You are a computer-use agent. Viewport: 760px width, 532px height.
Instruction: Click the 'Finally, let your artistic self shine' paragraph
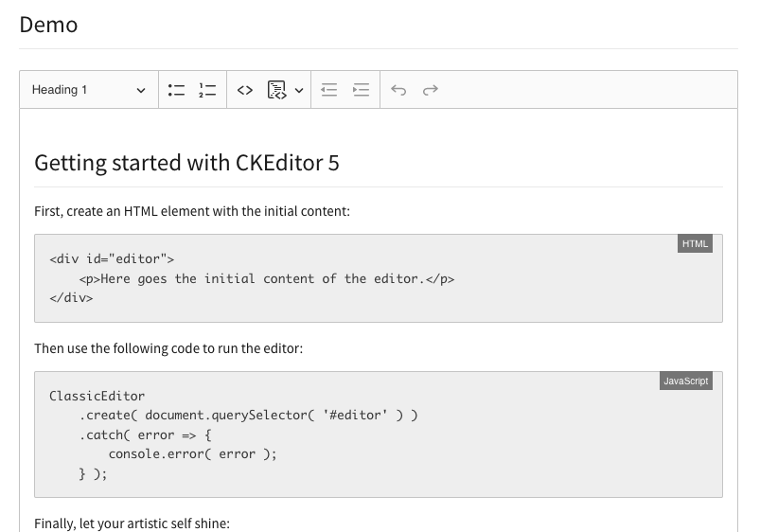(132, 523)
